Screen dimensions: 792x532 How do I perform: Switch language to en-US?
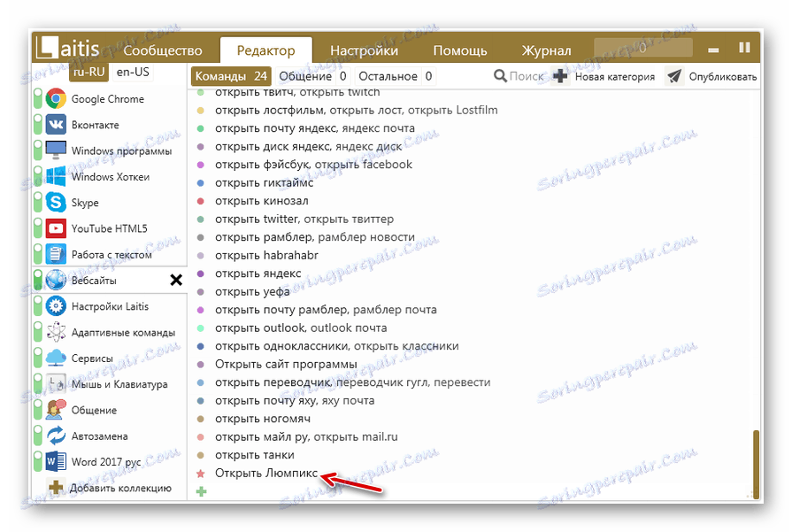[133, 72]
